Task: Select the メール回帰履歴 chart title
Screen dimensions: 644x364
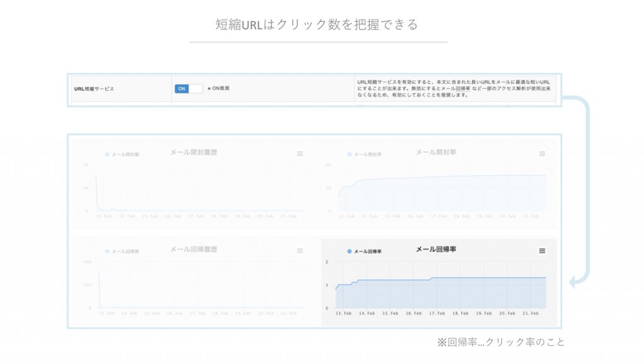Action: point(194,250)
